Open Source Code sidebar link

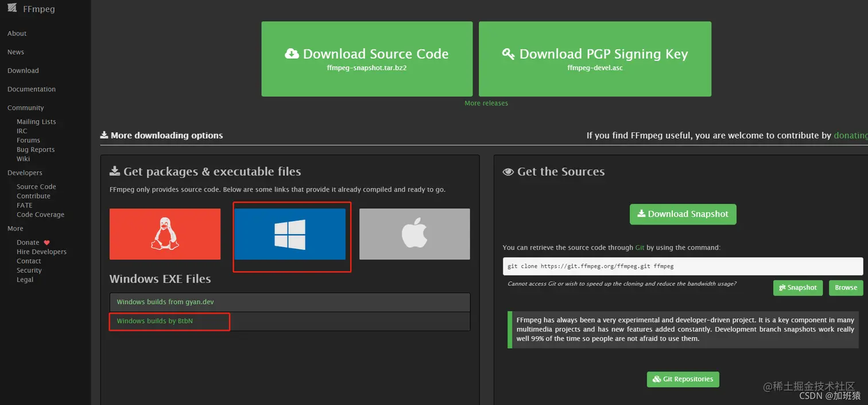click(x=36, y=187)
